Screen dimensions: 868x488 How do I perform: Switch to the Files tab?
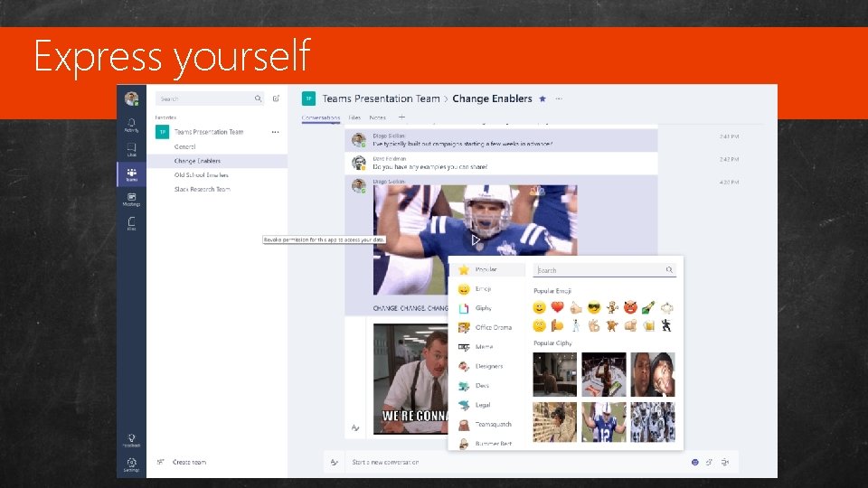point(354,117)
